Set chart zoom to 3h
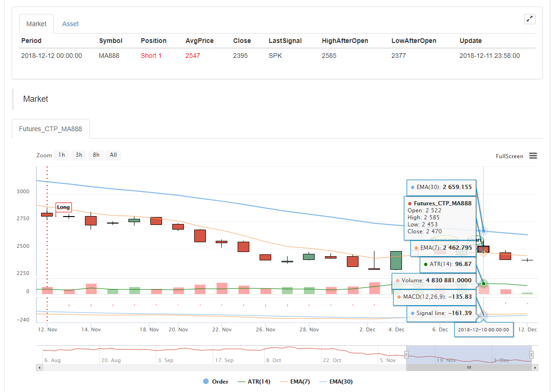This screenshot has width=556, height=392. (79, 155)
